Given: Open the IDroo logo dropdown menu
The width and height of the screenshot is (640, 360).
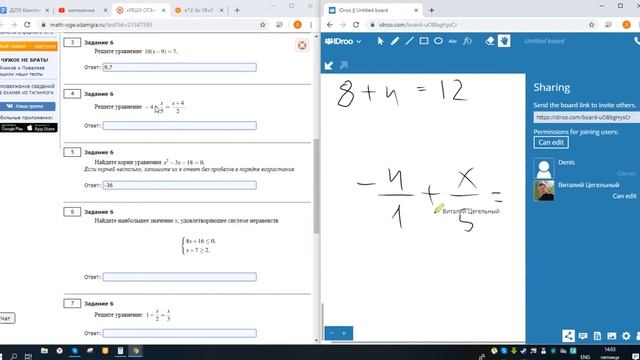Looking at the screenshot, I should click(343, 41).
